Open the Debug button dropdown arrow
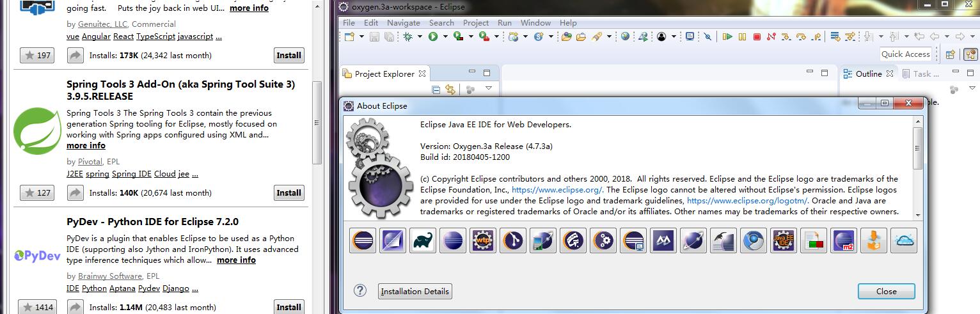This screenshot has height=314, width=980. [x=420, y=37]
